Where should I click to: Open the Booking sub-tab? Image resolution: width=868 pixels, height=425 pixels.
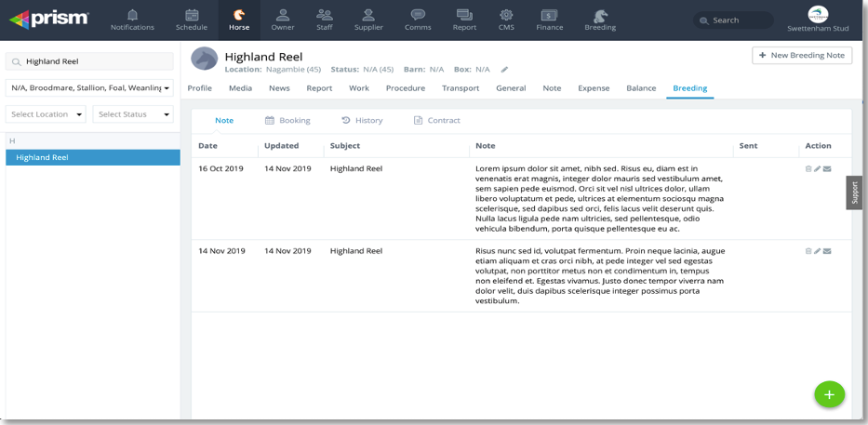(x=287, y=121)
